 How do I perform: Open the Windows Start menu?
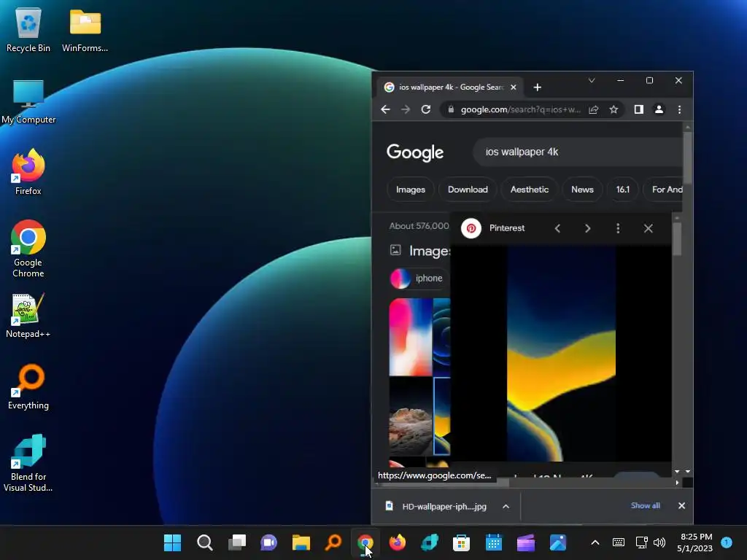point(172,542)
